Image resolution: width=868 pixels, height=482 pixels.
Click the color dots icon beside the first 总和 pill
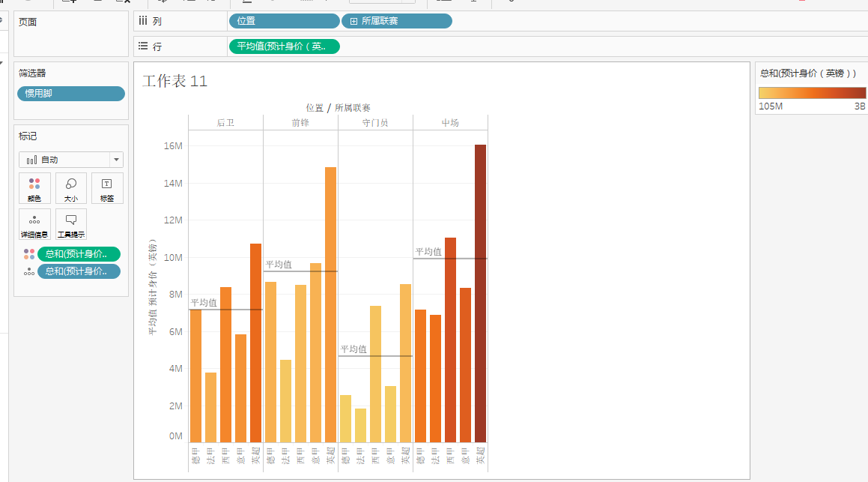click(28, 253)
